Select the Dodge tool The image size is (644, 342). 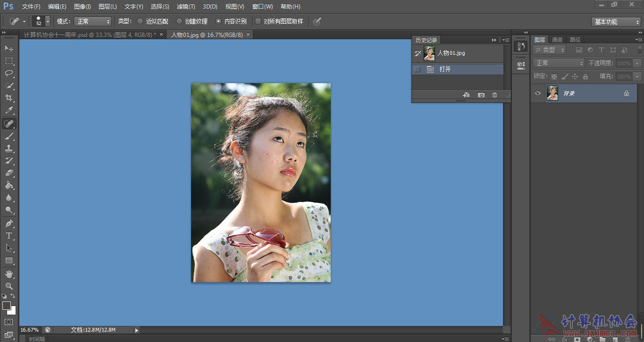tap(9, 210)
